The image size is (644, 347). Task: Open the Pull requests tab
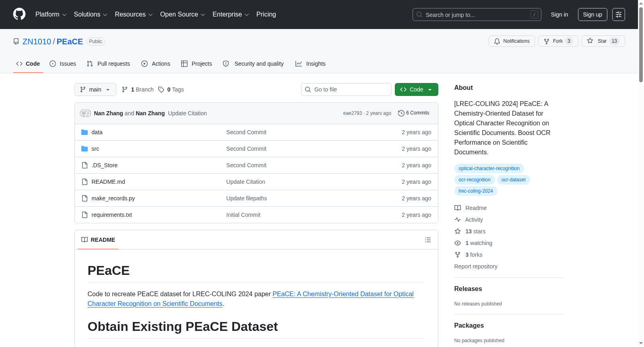pos(108,64)
